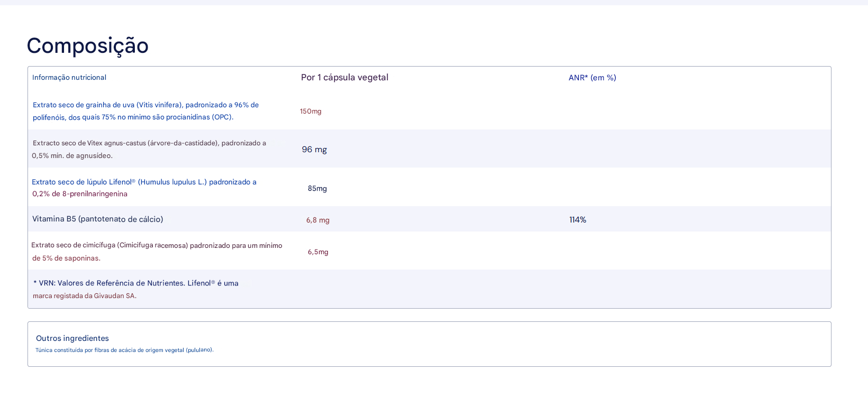Select the Túnica pululano capsule ingredient text
The image size is (868, 398).
click(x=124, y=350)
